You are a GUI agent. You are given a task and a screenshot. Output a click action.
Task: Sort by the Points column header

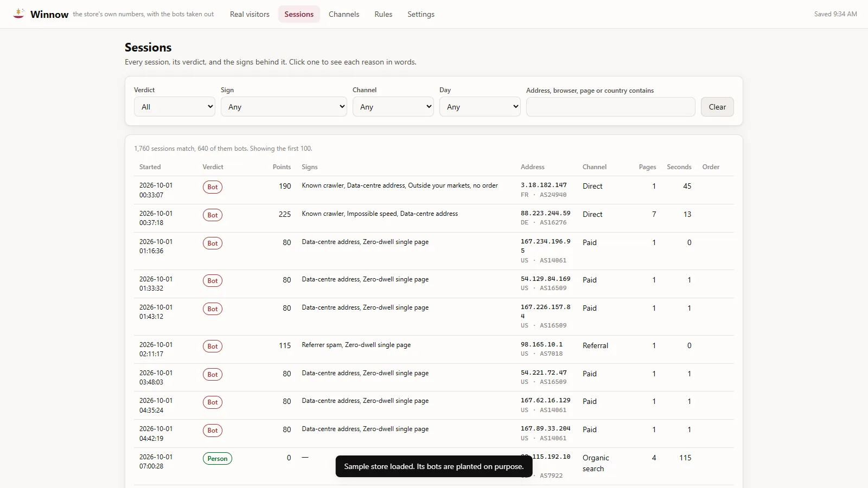[x=282, y=167]
